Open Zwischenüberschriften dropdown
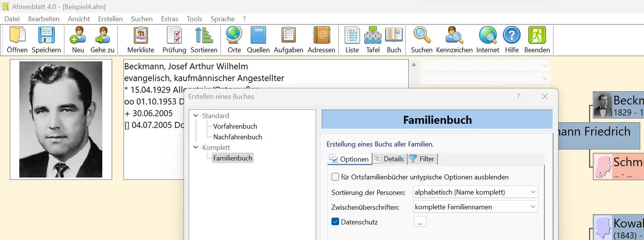The height and width of the screenshot is (240, 644). point(476,207)
